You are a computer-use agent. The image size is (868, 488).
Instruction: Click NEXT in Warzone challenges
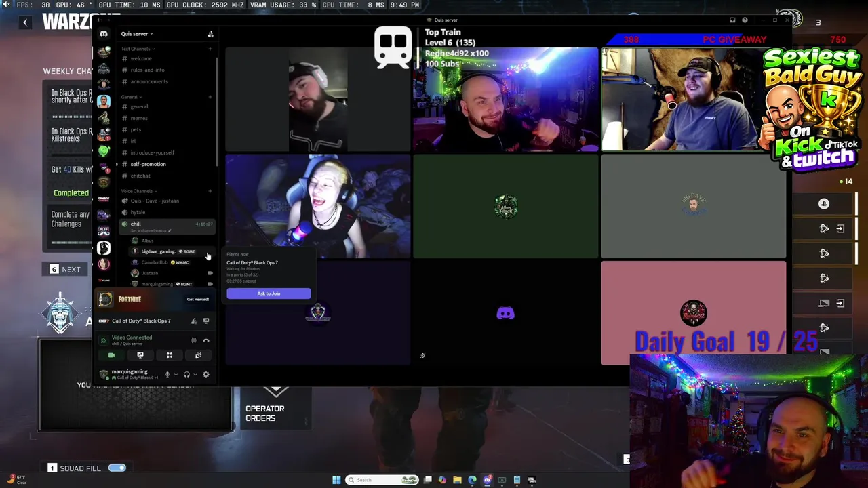[x=64, y=270]
